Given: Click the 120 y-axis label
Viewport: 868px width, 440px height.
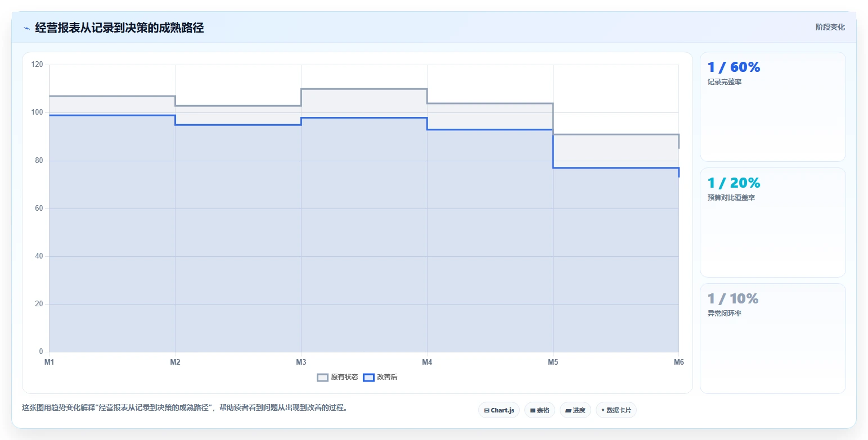Looking at the screenshot, I should click(x=37, y=65).
